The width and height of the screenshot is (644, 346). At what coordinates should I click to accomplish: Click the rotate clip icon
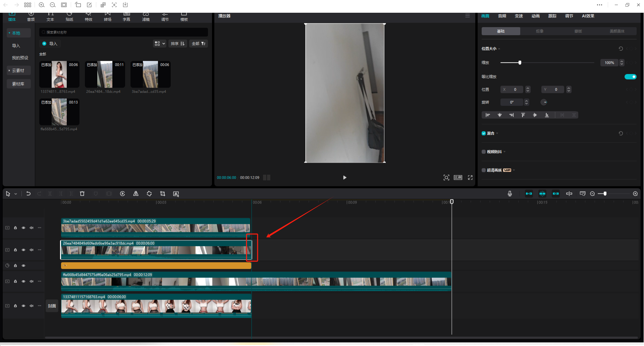click(149, 194)
